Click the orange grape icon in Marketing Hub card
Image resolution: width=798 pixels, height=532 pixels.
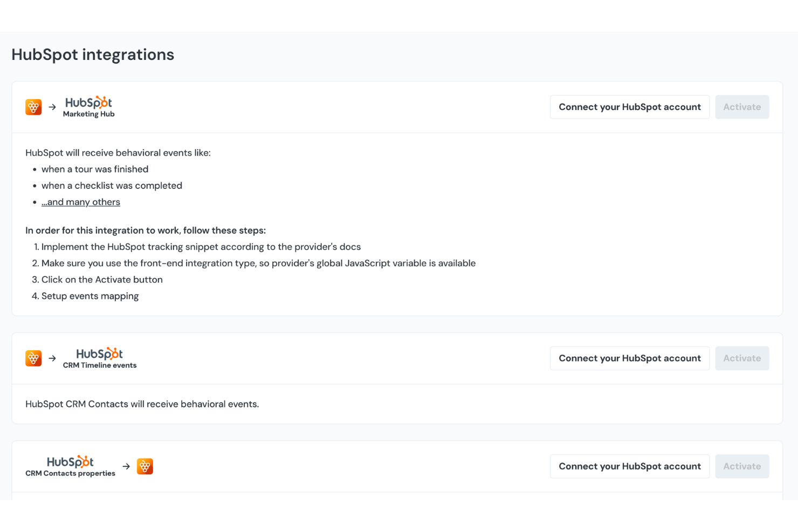point(33,107)
